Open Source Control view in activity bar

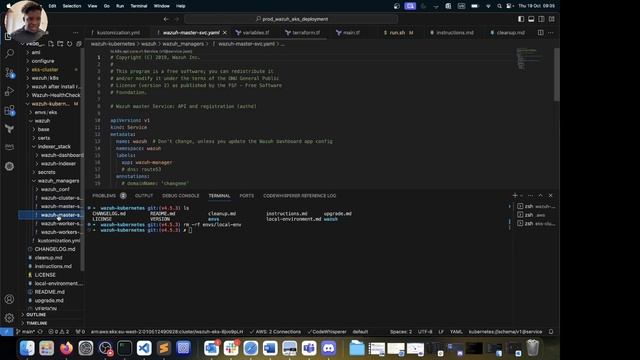pyautogui.click(x=9, y=73)
